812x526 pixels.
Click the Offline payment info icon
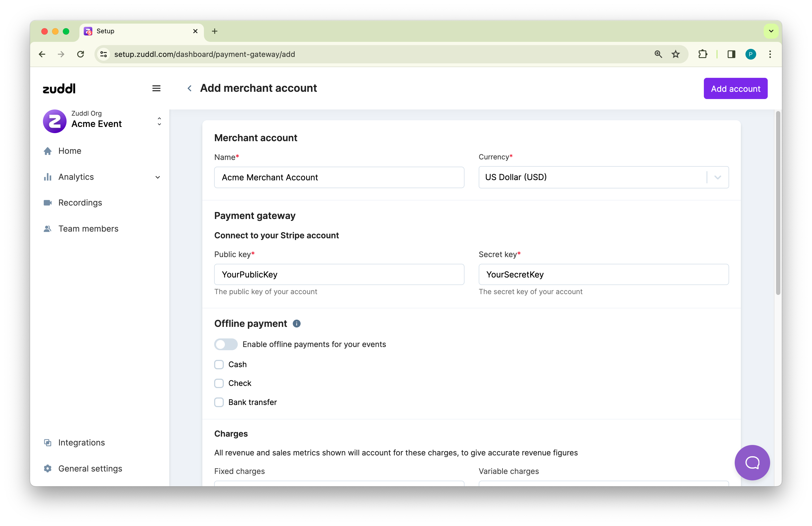pyautogui.click(x=297, y=323)
